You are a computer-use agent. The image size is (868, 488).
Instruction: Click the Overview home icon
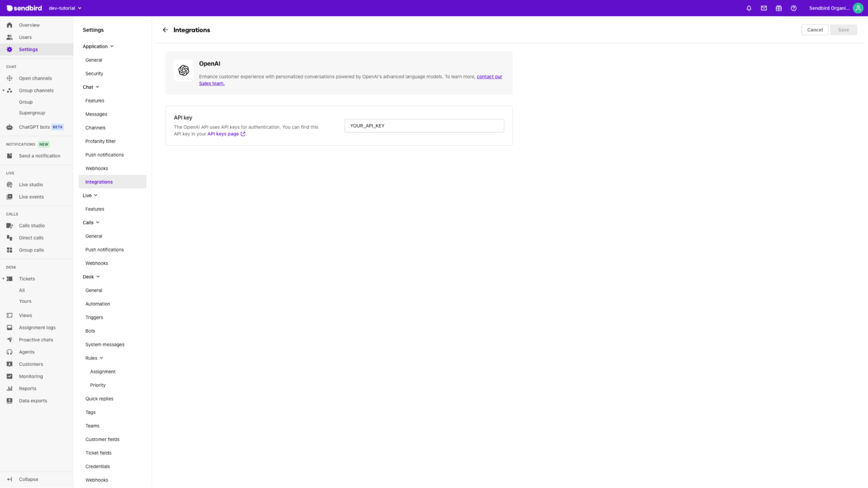coord(10,25)
